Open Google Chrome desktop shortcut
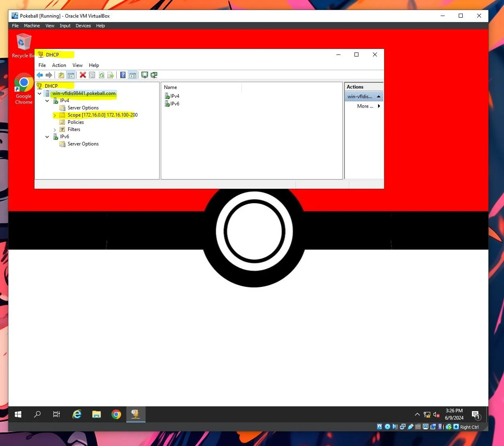 (x=24, y=89)
